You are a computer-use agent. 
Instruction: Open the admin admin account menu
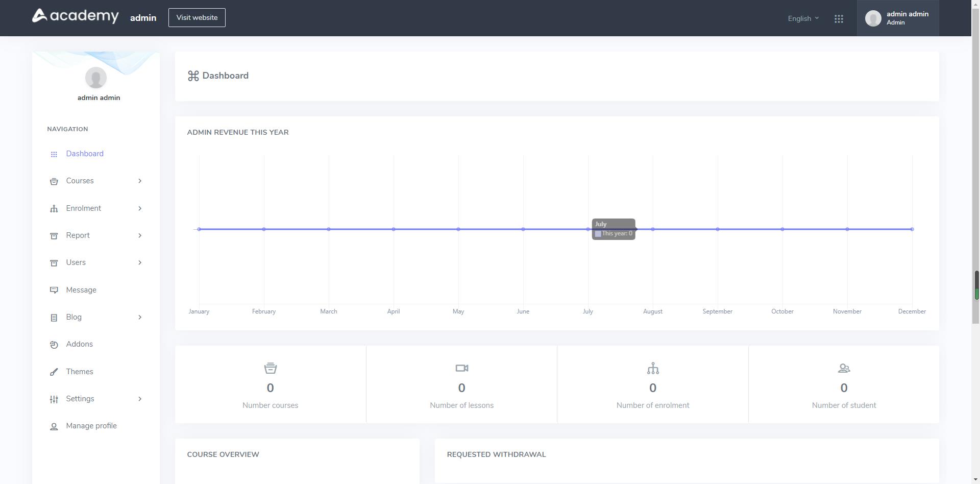pyautogui.click(x=898, y=18)
